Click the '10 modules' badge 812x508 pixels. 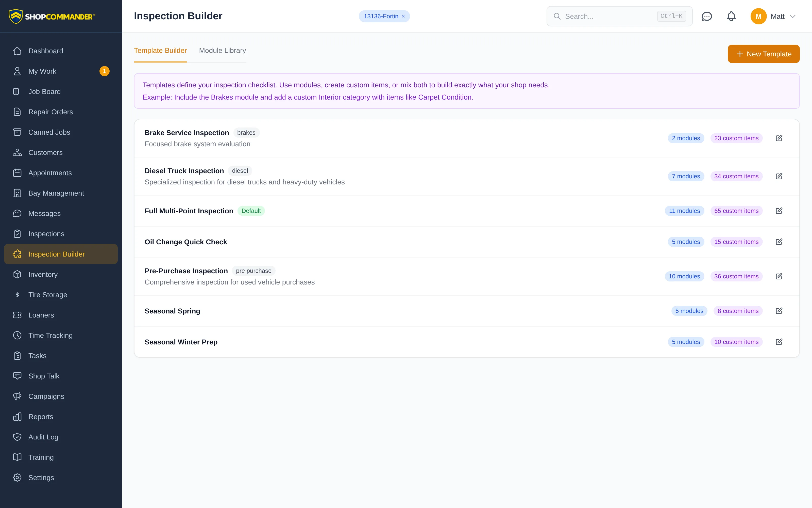(684, 276)
